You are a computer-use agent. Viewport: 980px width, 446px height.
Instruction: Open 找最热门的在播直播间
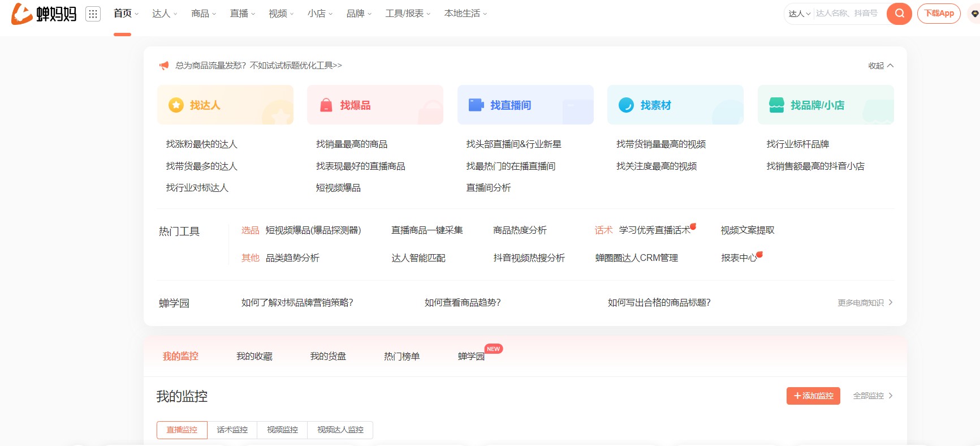[511, 166]
